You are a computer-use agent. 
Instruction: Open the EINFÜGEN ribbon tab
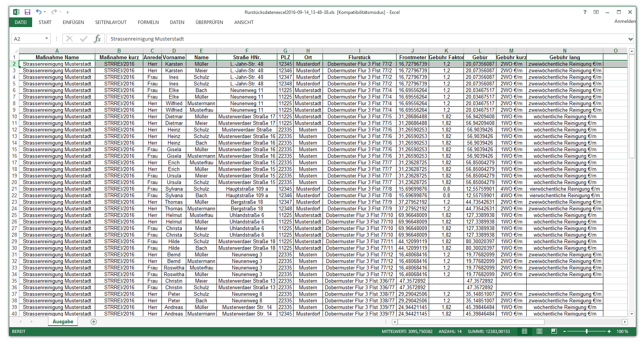click(x=73, y=22)
